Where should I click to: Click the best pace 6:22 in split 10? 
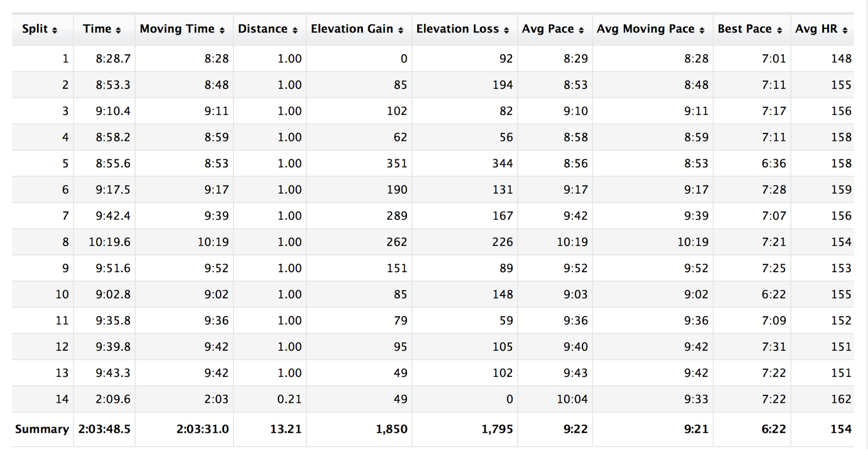tap(774, 294)
